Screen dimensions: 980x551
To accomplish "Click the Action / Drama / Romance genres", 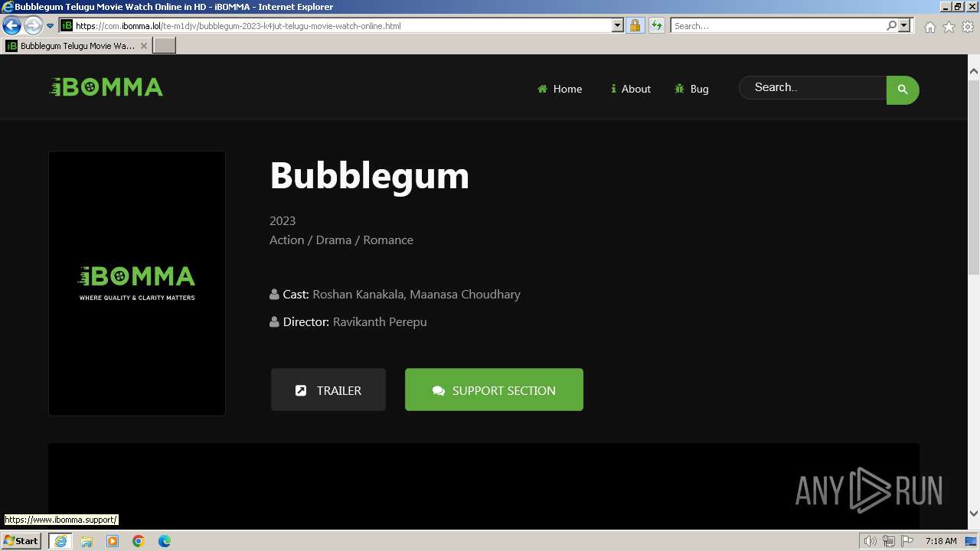I will (x=341, y=240).
